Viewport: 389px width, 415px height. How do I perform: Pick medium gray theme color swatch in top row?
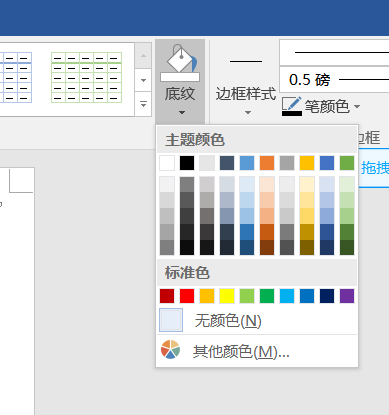(x=287, y=163)
